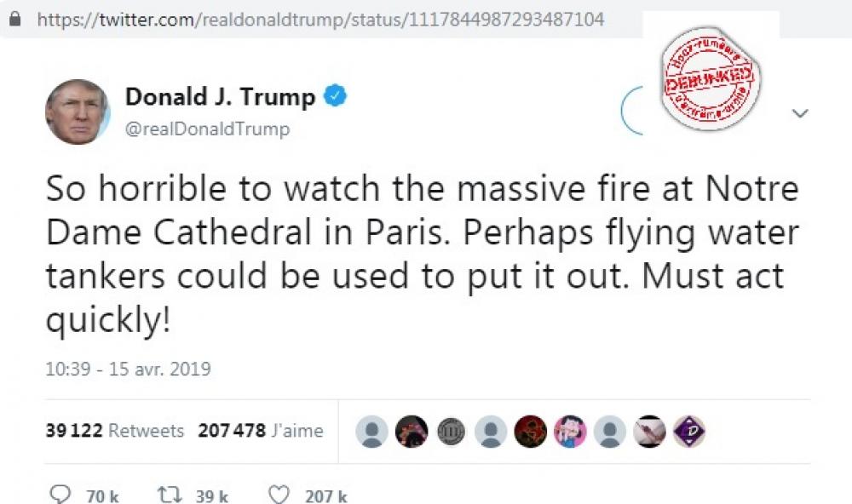Open the 207 478 J'aime list

coord(260,431)
